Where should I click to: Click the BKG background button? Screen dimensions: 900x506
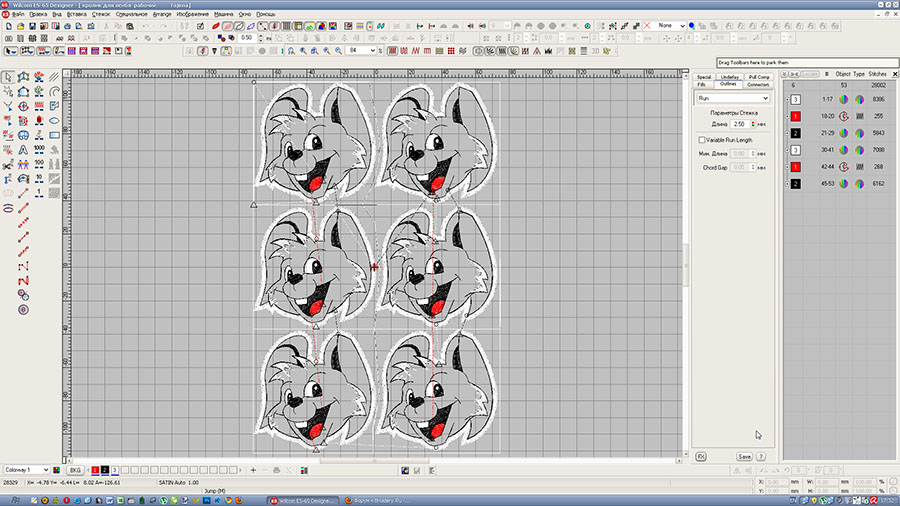[75, 469]
